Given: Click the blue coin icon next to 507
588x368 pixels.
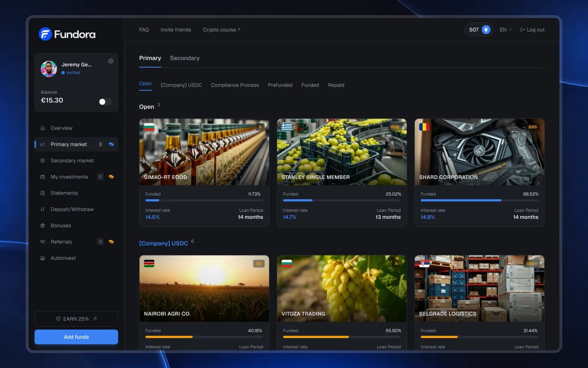Looking at the screenshot, I should tap(486, 29).
